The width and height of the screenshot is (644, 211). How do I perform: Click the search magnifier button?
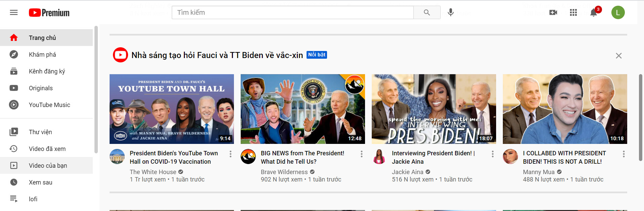click(427, 13)
